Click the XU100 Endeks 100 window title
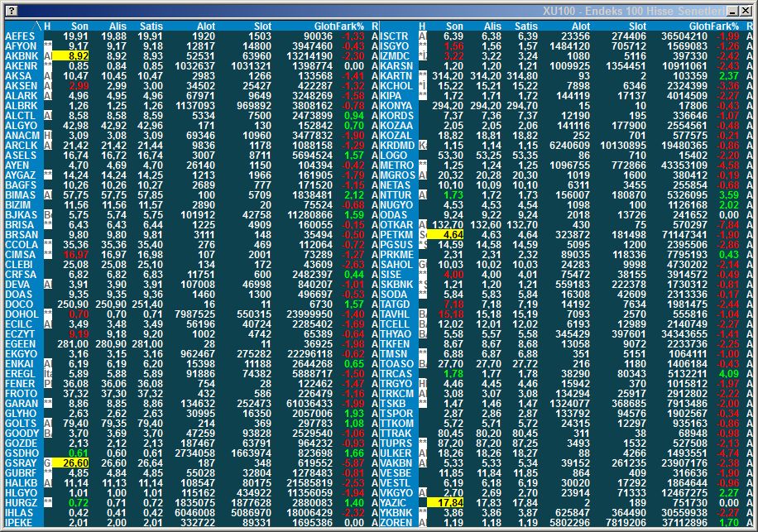 coord(634,11)
